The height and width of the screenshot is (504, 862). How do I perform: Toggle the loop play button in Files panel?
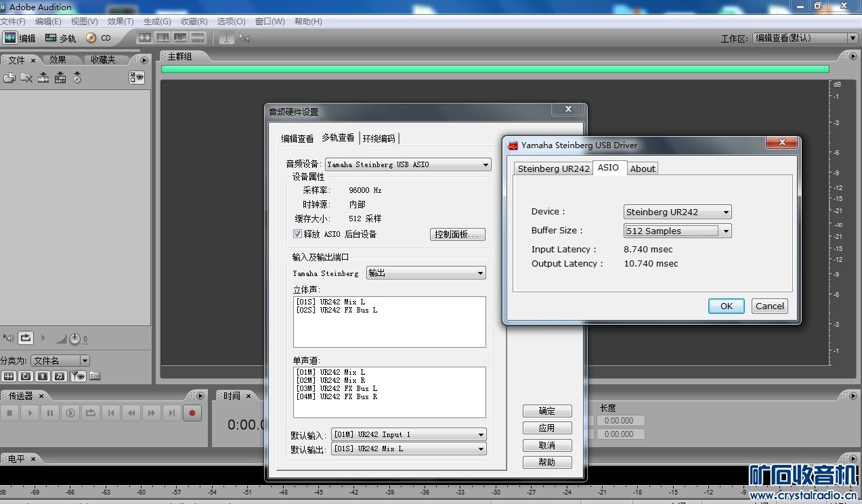click(x=26, y=338)
